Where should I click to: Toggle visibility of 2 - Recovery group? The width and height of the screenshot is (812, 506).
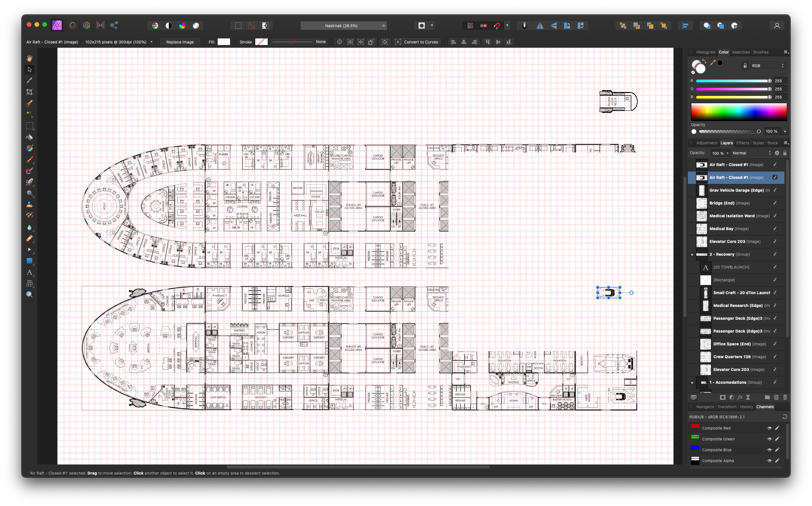coord(775,254)
